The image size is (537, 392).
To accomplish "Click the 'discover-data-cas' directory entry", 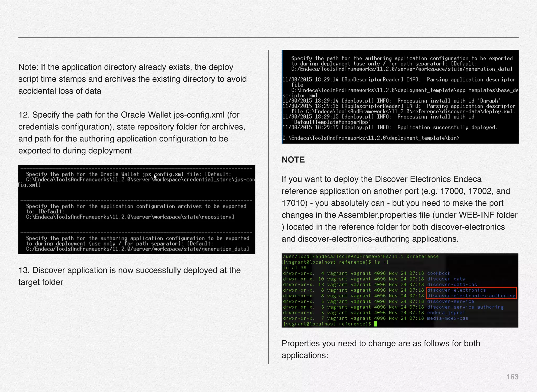I will [452, 285].
